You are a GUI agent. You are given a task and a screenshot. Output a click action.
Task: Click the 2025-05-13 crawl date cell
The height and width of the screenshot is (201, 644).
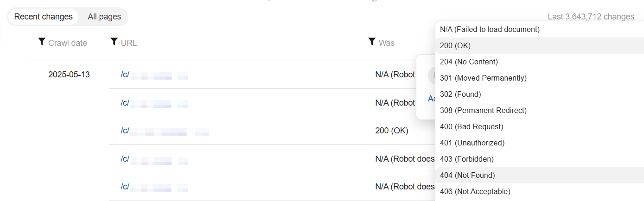click(x=69, y=75)
